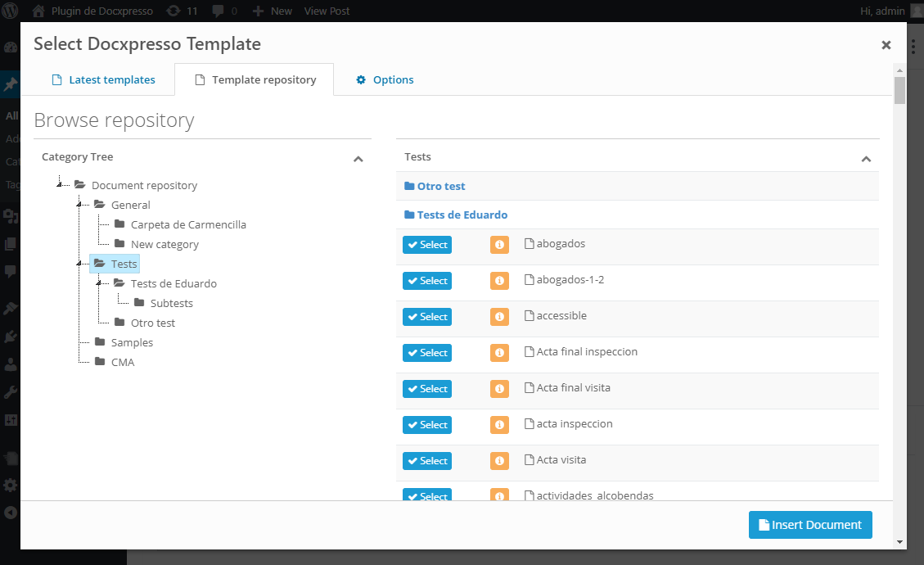The height and width of the screenshot is (565, 924).
Task: Open the Otro test folder link
Action: point(441,186)
